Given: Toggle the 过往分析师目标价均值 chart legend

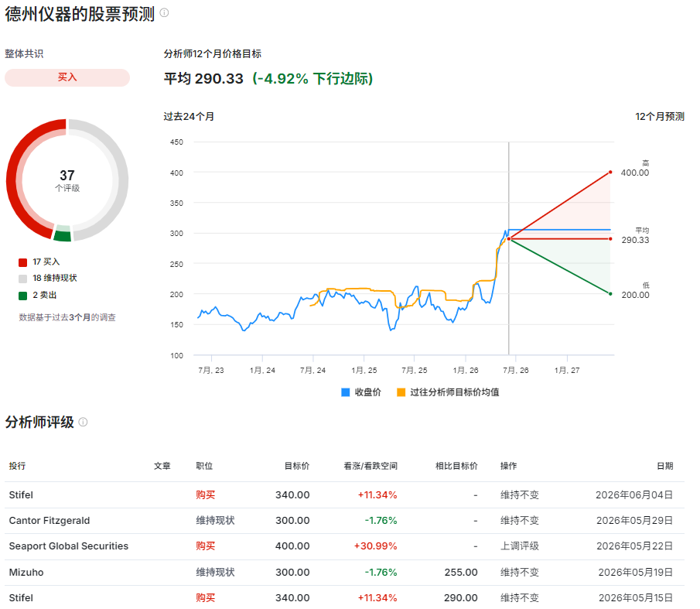Looking at the screenshot, I should (x=448, y=392).
